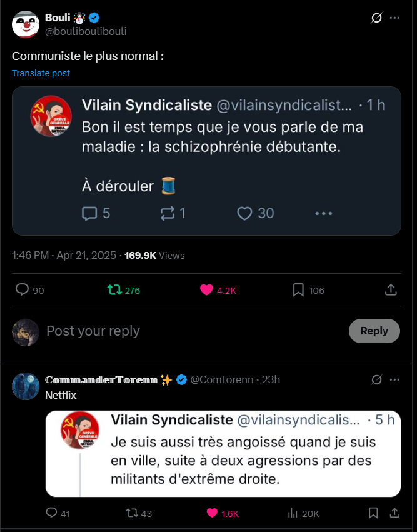Image resolution: width=417 pixels, height=532 pixels.
Task: Bookmark the post with 106 bookmarks
Action: click(x=298, y=290)
